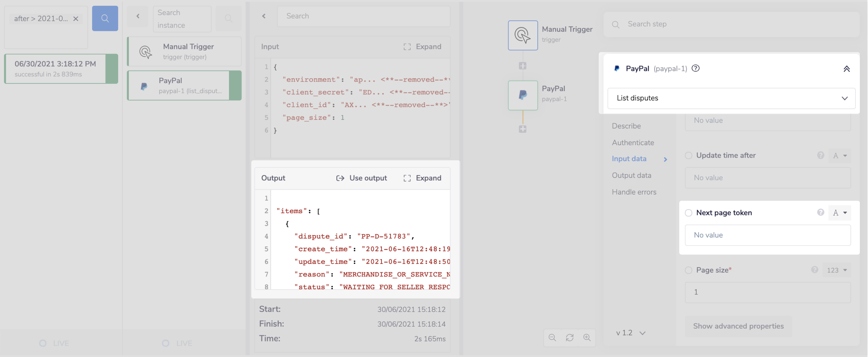
Task: Switch to Output data section
Action: [x=631, y=176]
